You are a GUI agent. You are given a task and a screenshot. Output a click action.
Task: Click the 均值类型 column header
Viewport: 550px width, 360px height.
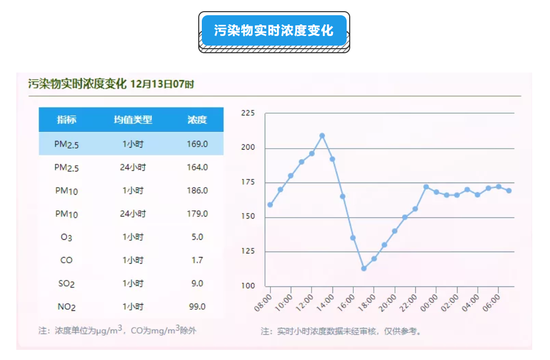(133, 120)
